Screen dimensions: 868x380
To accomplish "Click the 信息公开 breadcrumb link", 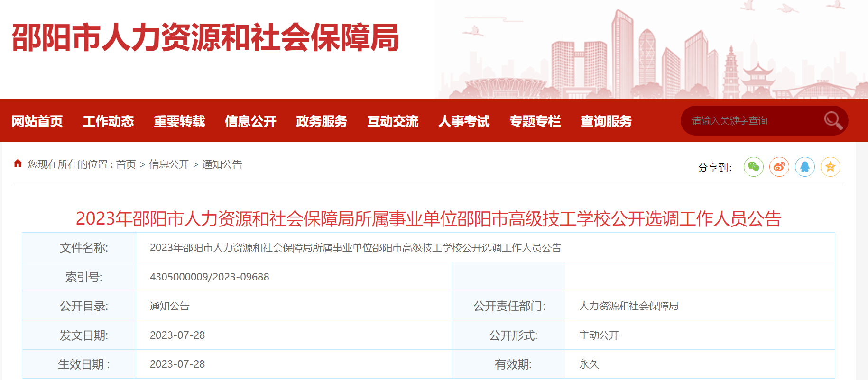I will click(x=169, y=164).
